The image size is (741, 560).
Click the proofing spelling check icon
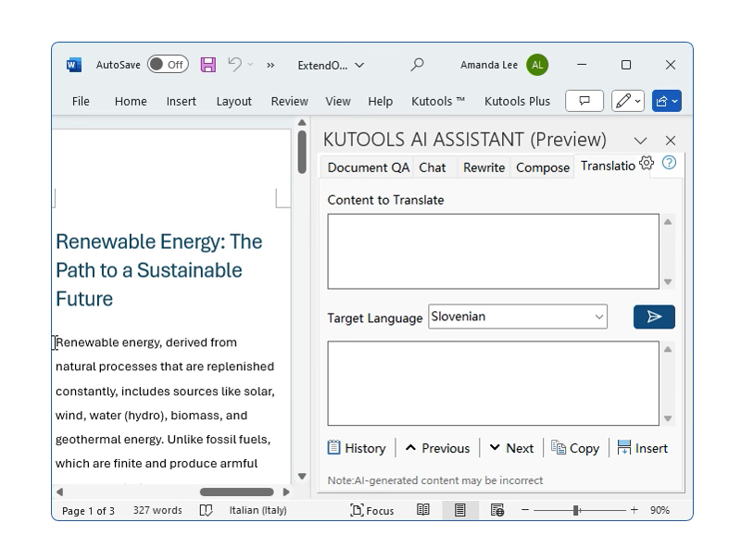click(x=206, y=510)
